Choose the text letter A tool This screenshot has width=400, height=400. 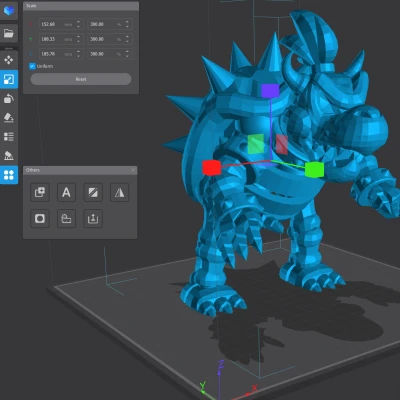tap(66, 192)
